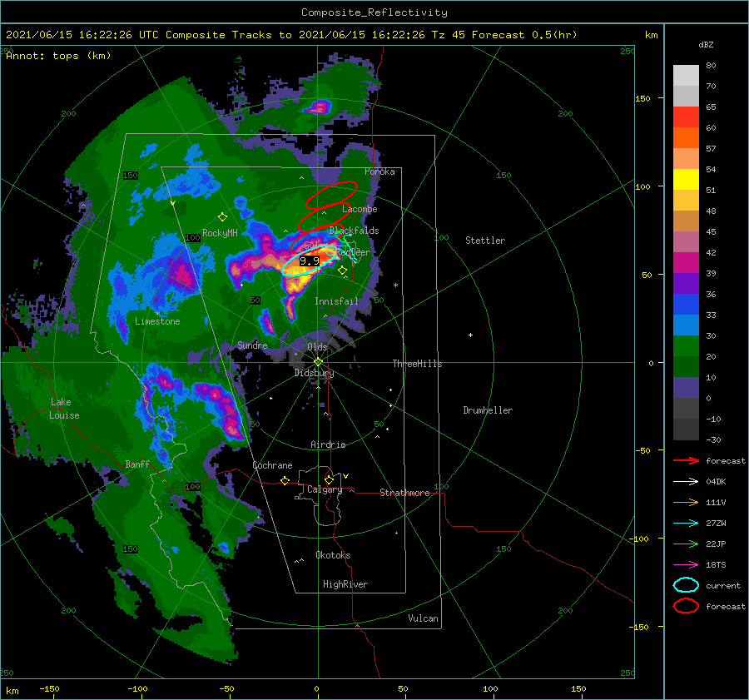Select the red forecast ellipse below Ponoka
This screenshot has width=749, height=700.
coord(331,196)
